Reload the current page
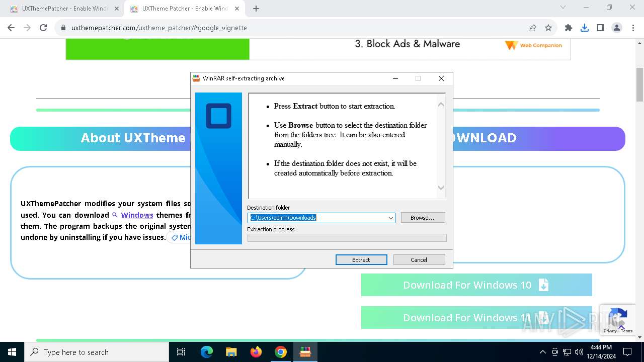Screen dimensions: 644x362 [x=43, y=28]
